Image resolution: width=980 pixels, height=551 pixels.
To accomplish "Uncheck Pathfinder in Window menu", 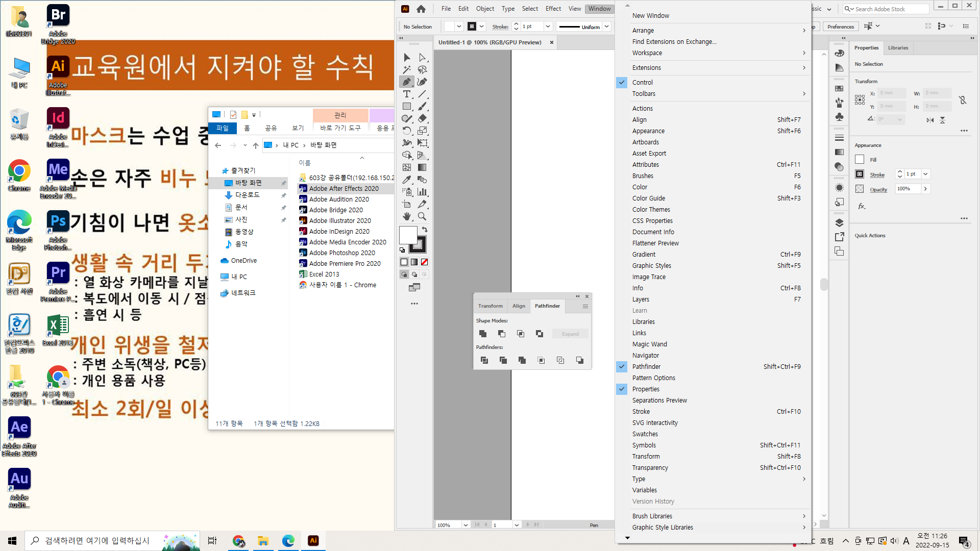I will tap(646, 367).
